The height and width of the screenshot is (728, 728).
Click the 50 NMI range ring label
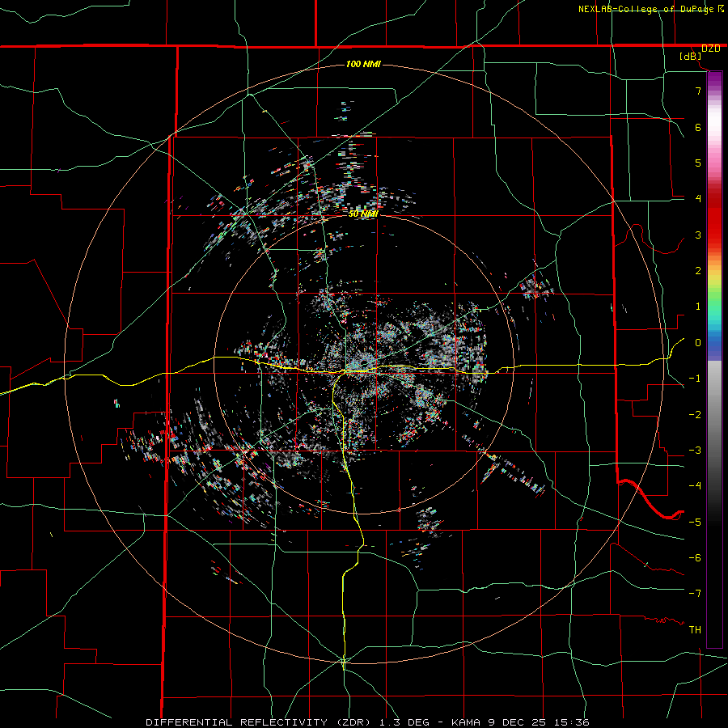tap(363, 214)
